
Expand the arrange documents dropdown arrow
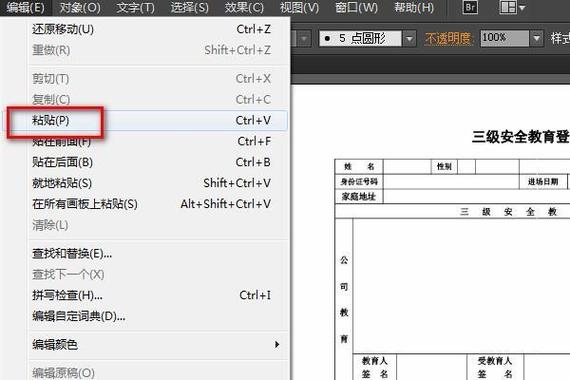pos(522,8)
